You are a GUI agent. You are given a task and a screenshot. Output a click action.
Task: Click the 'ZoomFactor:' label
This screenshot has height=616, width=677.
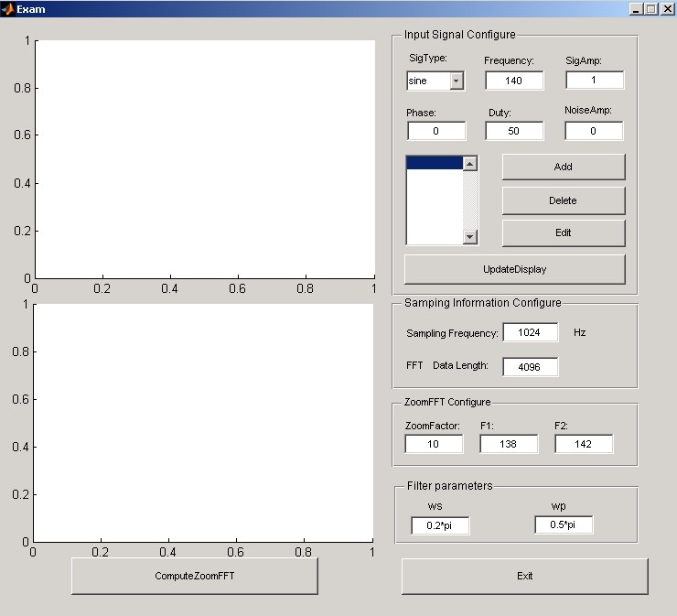click(432, 426)
